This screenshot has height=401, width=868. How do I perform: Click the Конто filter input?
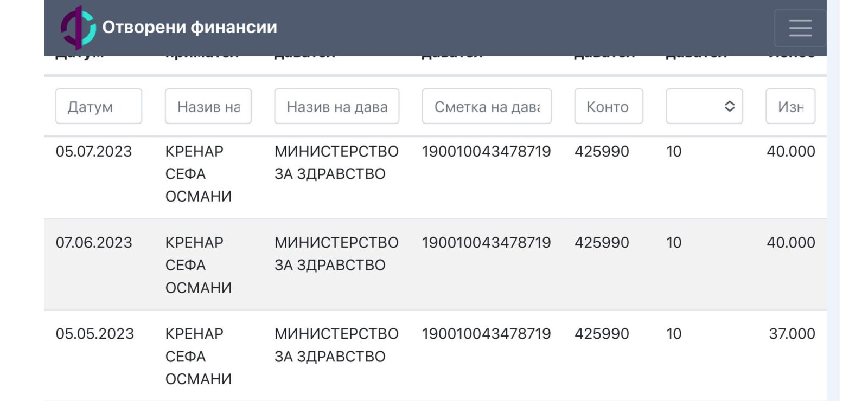(608, 106)
